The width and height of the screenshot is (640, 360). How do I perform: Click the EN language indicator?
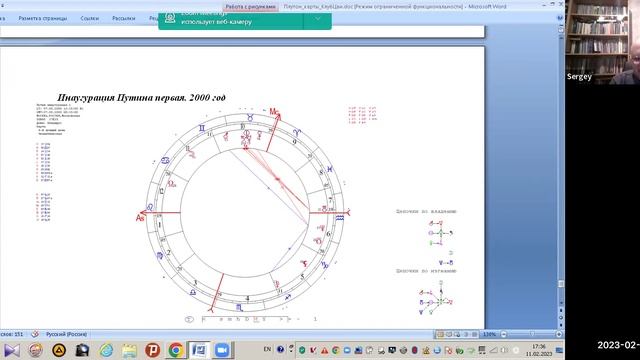pyautogui.click(x=267, y=349)
